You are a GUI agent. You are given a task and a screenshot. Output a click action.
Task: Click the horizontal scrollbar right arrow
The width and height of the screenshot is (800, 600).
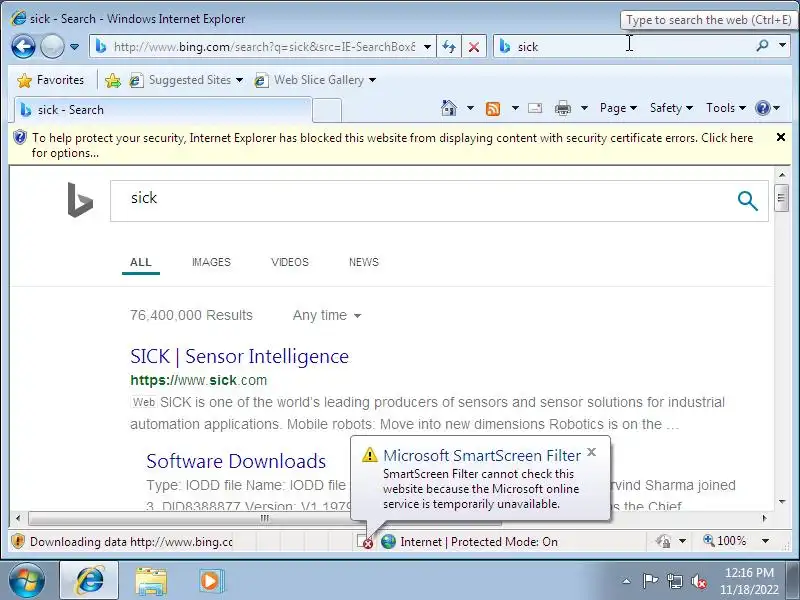click(764, 518)
